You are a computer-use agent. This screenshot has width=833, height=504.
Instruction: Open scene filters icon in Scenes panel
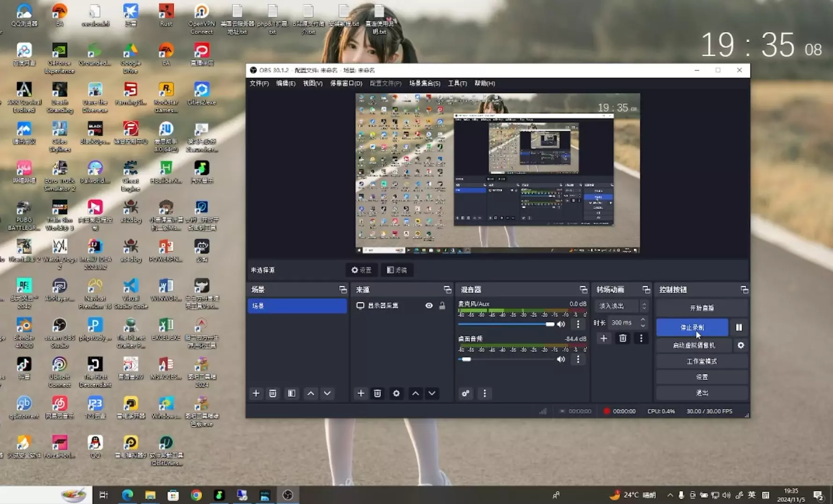(x=292, y=393)
